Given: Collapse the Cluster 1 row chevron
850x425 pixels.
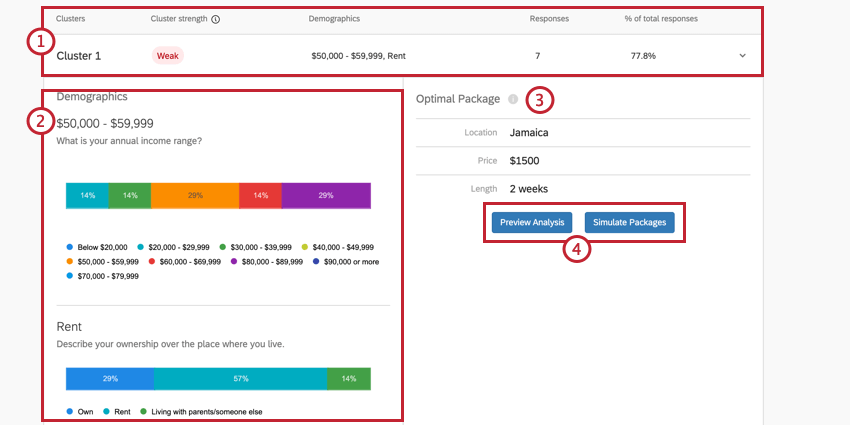Looking at the screenshot, I should (x=742, y=56).
